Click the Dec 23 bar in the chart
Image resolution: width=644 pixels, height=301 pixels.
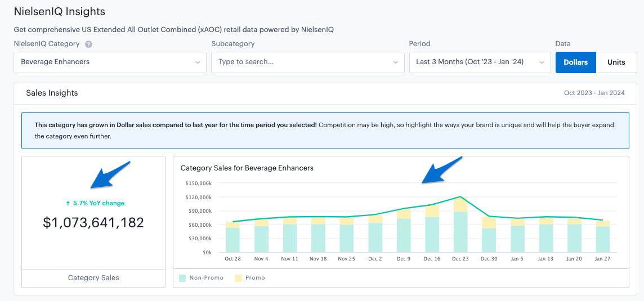pos(460,224)
